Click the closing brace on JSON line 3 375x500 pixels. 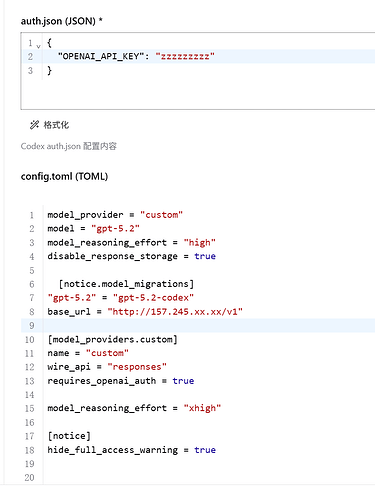pyautogui.click(x=50, y=70)
